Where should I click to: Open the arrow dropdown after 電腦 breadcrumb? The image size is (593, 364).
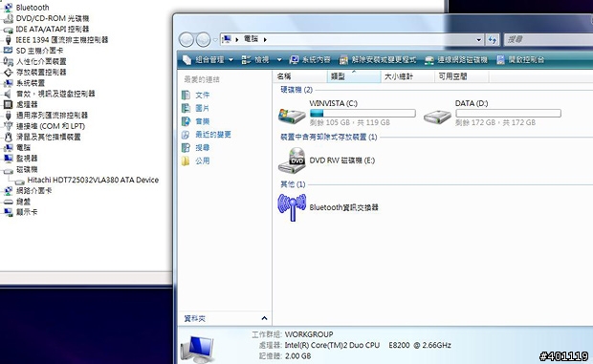click(265, 39)
